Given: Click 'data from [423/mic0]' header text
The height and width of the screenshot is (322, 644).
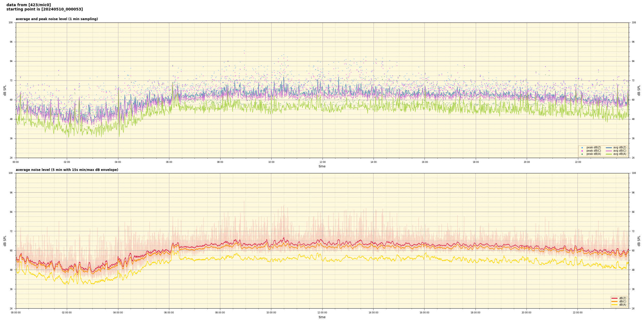Looking at the screenshot, I should coord(28,5).
